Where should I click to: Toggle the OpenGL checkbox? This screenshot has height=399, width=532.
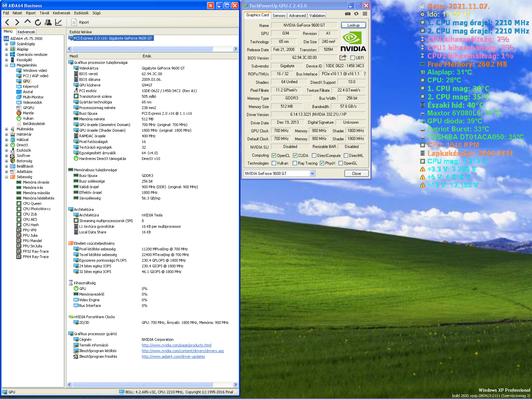tap(340, 163)
